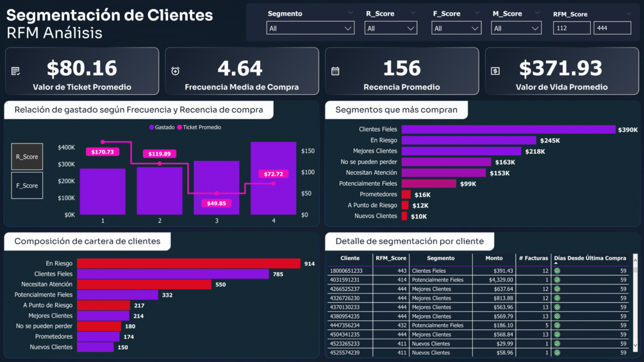Viewport: 644px width, 362px height.
Task: Select the Nuevos Clientes 150 clients bar
Action: click(95, 347)
